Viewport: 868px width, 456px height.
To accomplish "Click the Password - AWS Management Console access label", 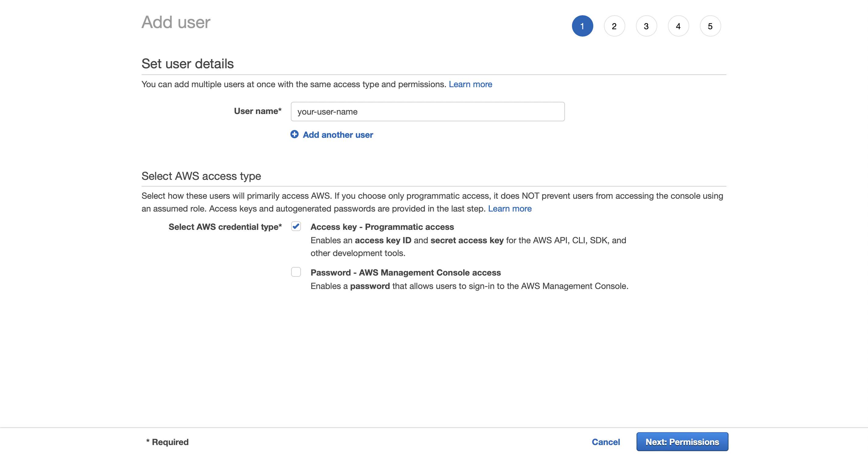I will point(406,273).
